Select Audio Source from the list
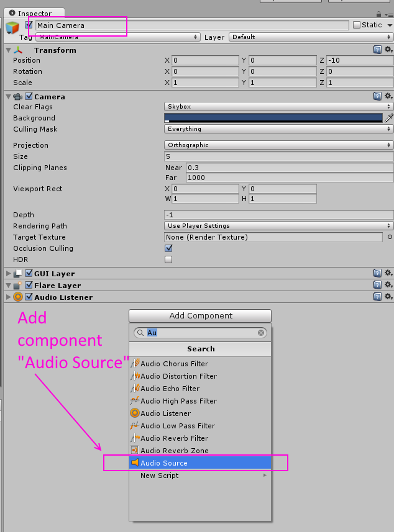The height and width of the screenshot is (532, 394). 200,463
